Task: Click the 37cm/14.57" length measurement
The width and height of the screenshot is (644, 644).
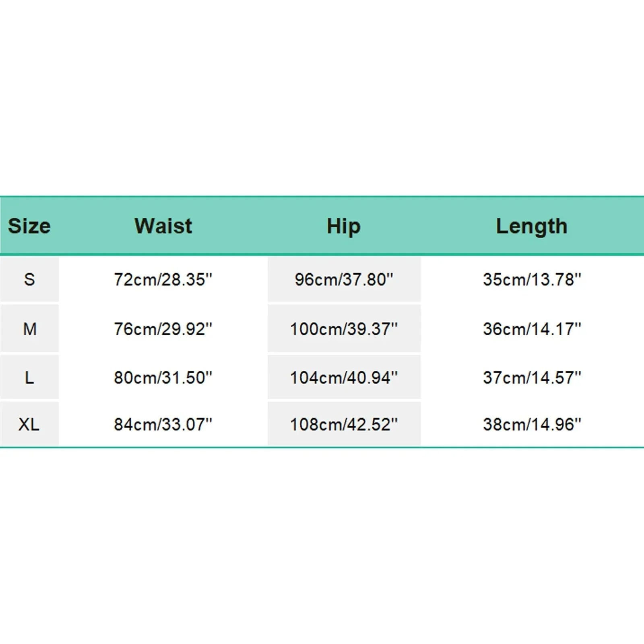Action: (x=532, y=378)
